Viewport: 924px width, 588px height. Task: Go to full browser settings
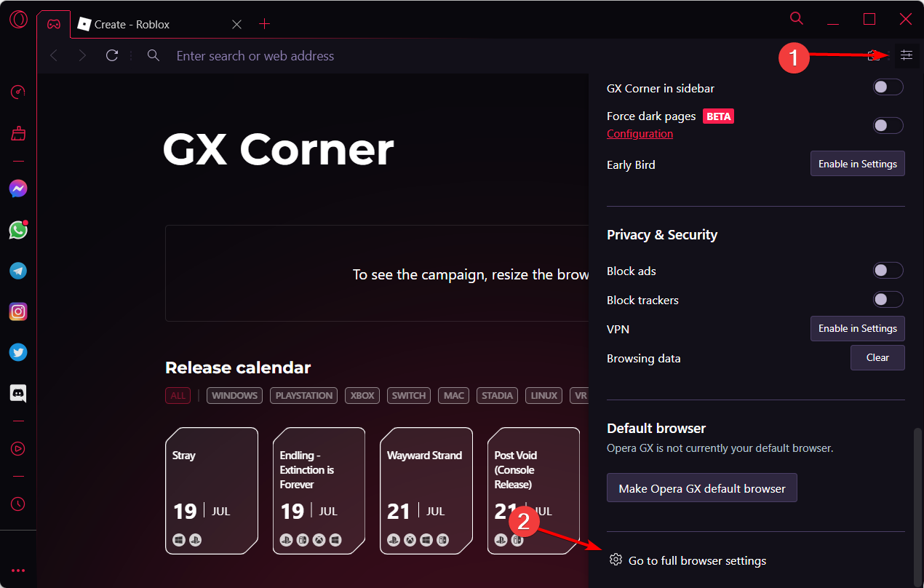point(697,560)
